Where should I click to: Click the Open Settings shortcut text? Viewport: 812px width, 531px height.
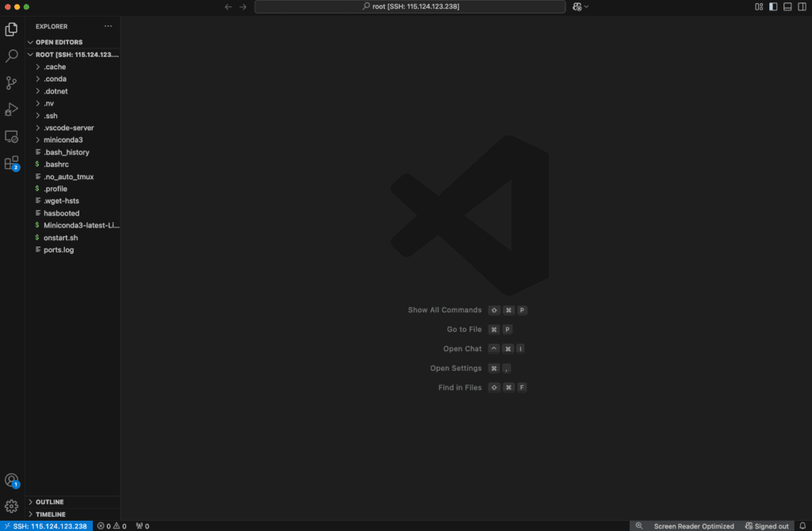coord(456,369)
